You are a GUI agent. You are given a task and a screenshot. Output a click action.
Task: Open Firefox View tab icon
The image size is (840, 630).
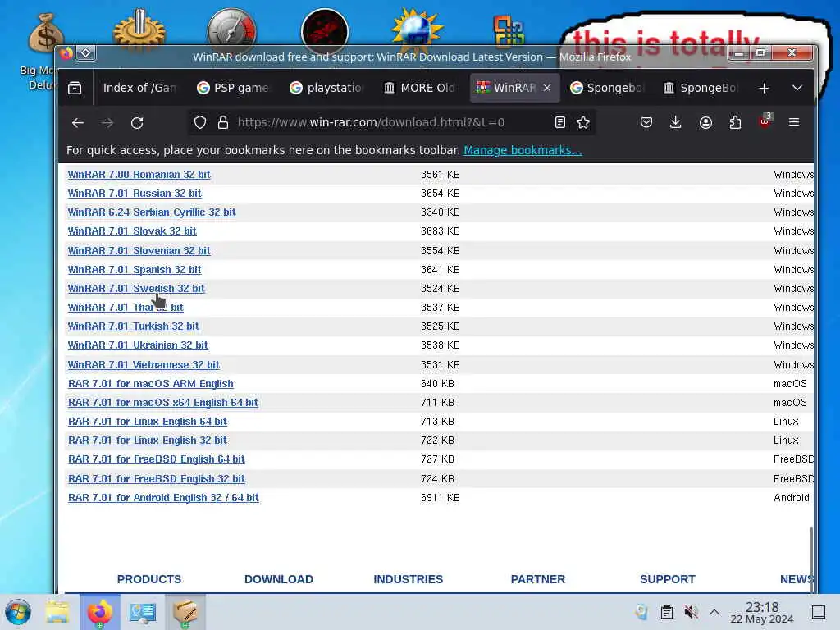click(75, 88)
